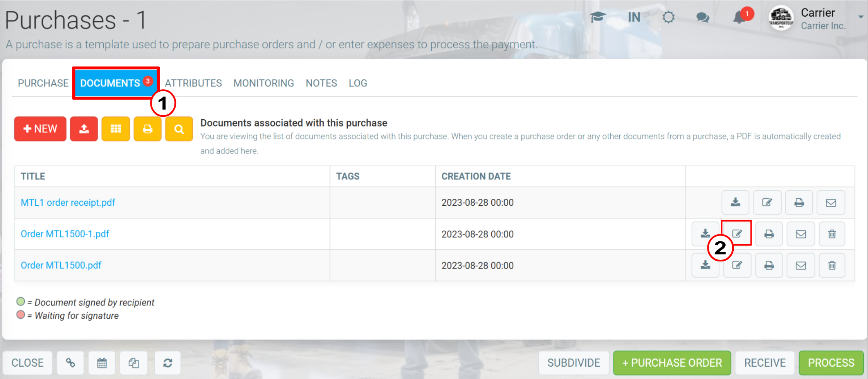
Task: Delete the Order MTL1500.pdf document
Action: pos(832,265)
